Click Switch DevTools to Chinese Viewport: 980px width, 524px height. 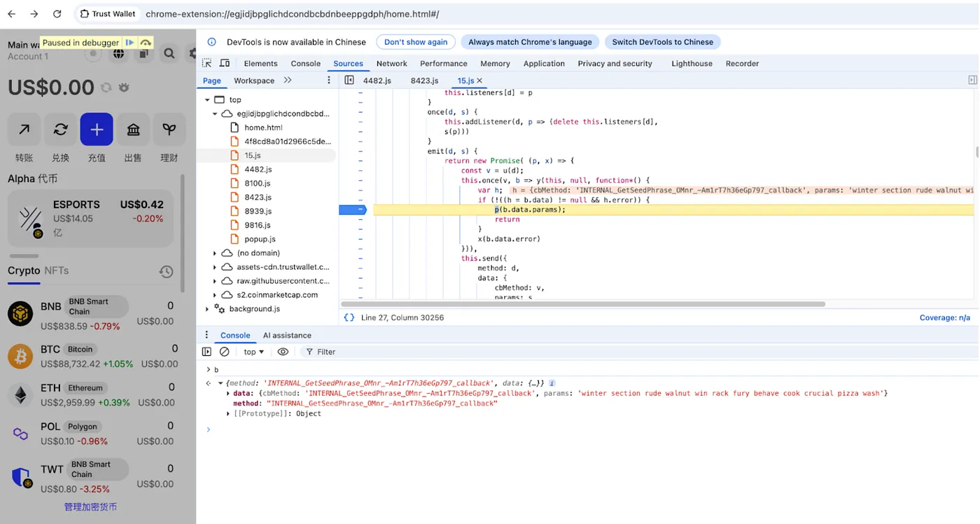pos(662,42)
